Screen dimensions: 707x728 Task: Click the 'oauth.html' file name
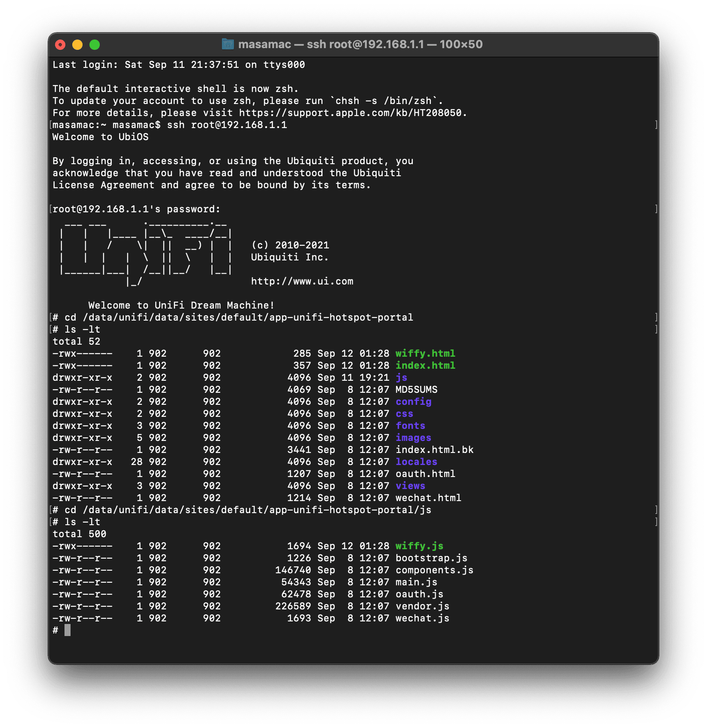(425, 474)
